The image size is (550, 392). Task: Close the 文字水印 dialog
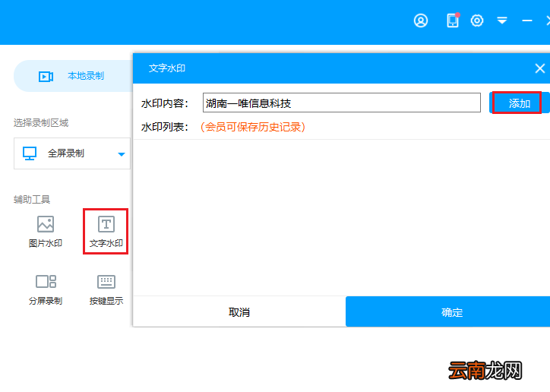pos(540,68)
